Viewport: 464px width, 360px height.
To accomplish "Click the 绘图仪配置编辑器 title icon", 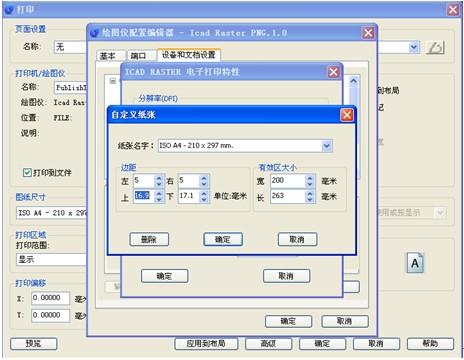I will 95,33.
